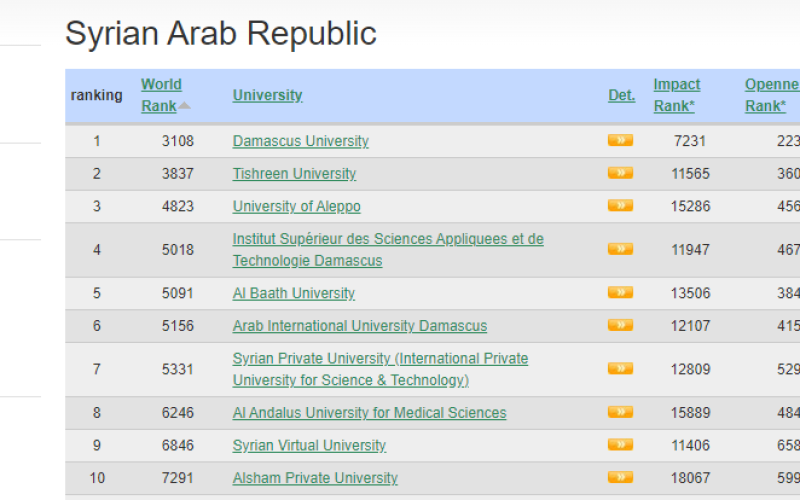Screen dimensions: 800x500
Task: Open Damascus University link
Action: tap(300, 141)
